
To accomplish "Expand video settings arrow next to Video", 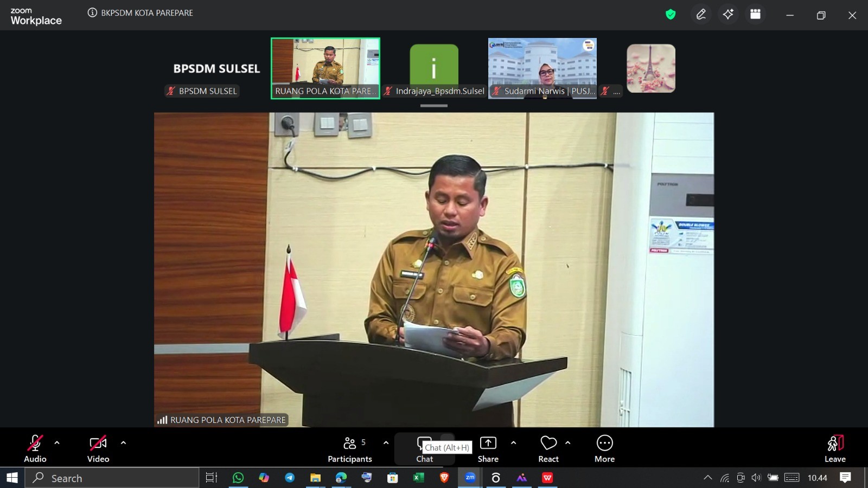I will pyautogui.click(x=123, y=443).
